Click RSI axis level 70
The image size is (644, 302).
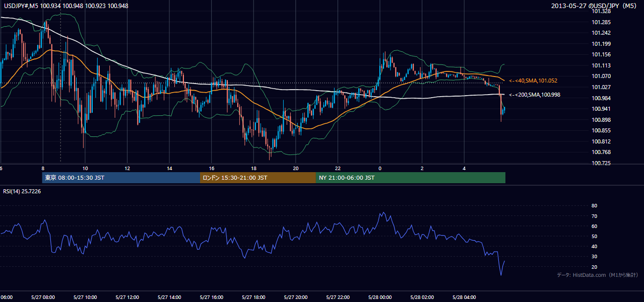pos(594,216)
